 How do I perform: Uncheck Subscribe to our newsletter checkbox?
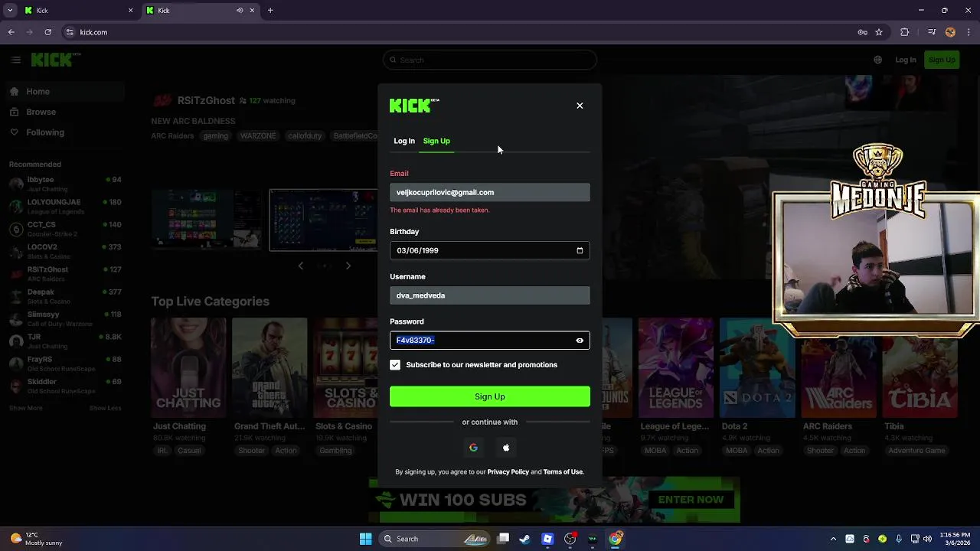click(395, 365)
